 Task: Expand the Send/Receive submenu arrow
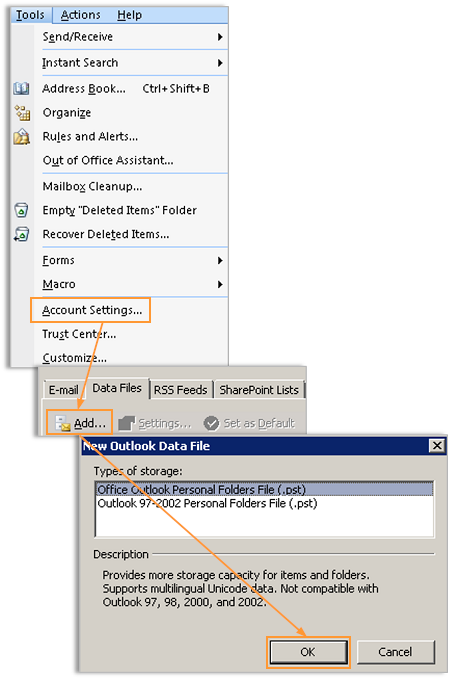pyautogui.click(x=220, y=37)
